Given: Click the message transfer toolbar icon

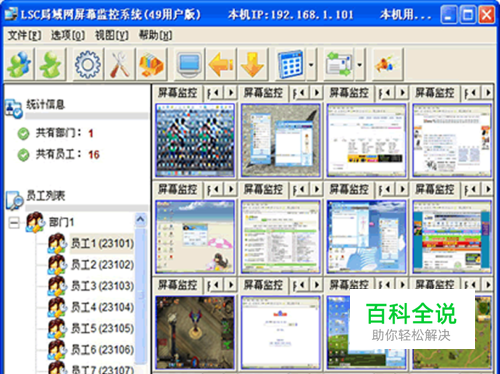Looking at the screenshot, I should [339, 64].
